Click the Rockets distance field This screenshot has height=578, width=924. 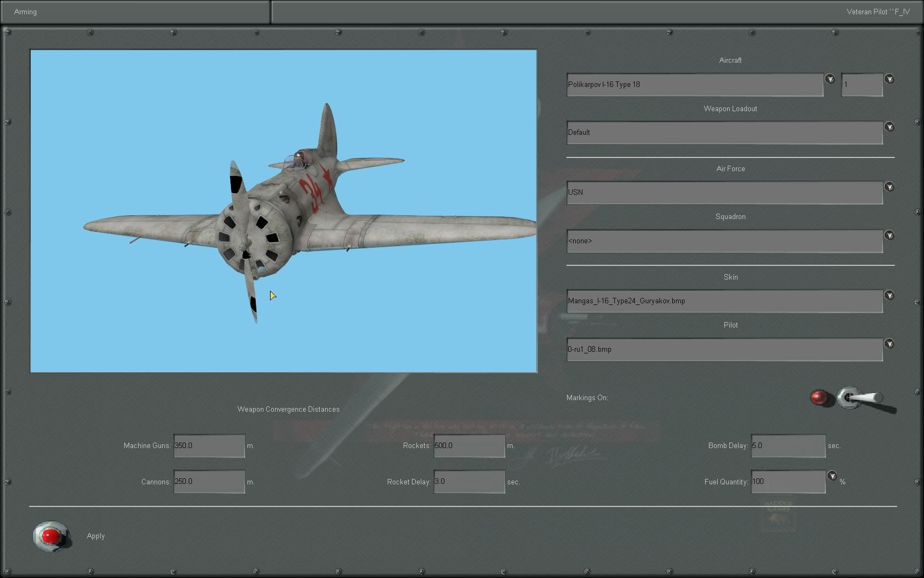469,446
